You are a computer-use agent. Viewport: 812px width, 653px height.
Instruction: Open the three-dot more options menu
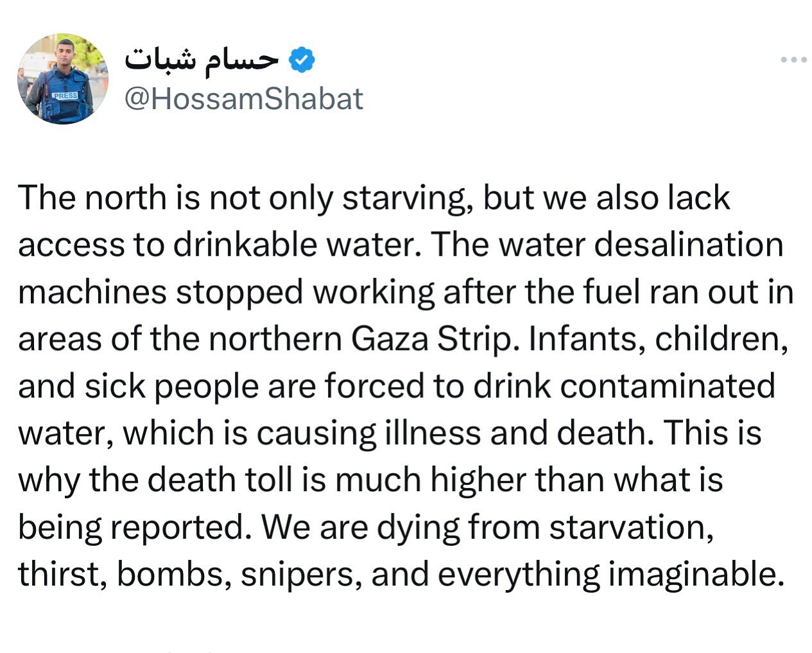(793, 60)
